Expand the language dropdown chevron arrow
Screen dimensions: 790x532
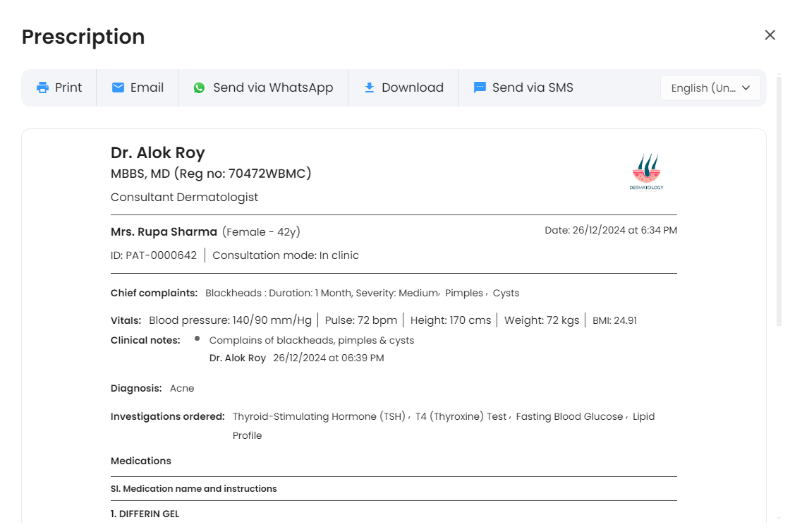click(746, 88)
